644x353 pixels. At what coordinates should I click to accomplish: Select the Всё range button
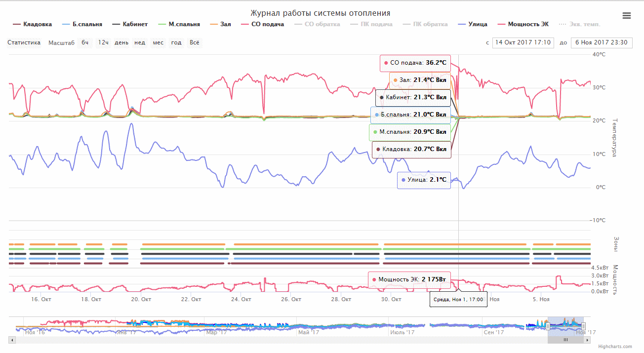[x=195, y=42]
